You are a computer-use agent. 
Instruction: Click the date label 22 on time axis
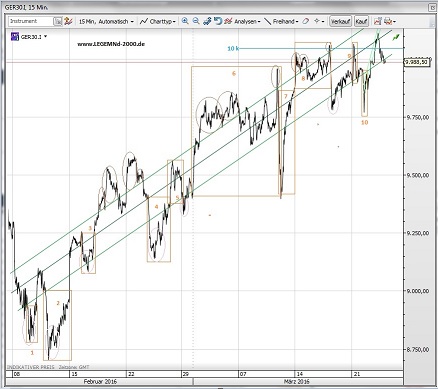coord(132,374)
